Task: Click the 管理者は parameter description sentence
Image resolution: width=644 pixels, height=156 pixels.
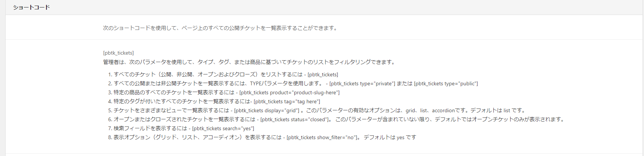Action: (250, 62)
